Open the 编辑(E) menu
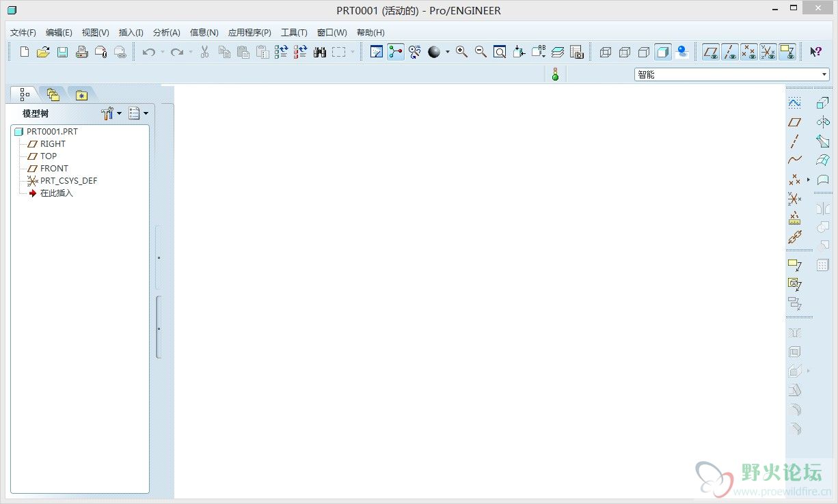The image size is (838, 504). click(x=59, y=32)
